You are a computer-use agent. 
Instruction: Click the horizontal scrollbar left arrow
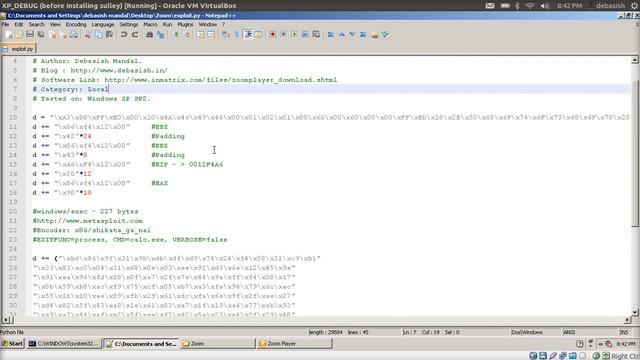(x=7, y=320)
